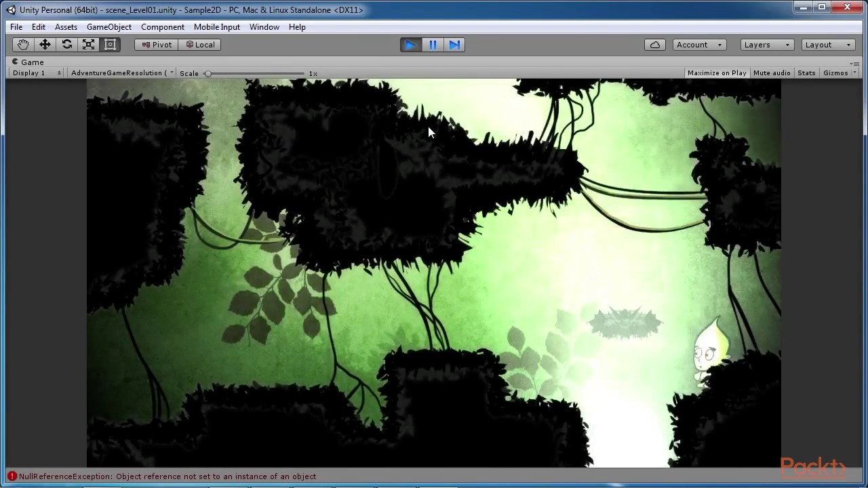Minimize the Unity window
The height and width of the screenshot is (488, 868).
click(x=804, y=7)
